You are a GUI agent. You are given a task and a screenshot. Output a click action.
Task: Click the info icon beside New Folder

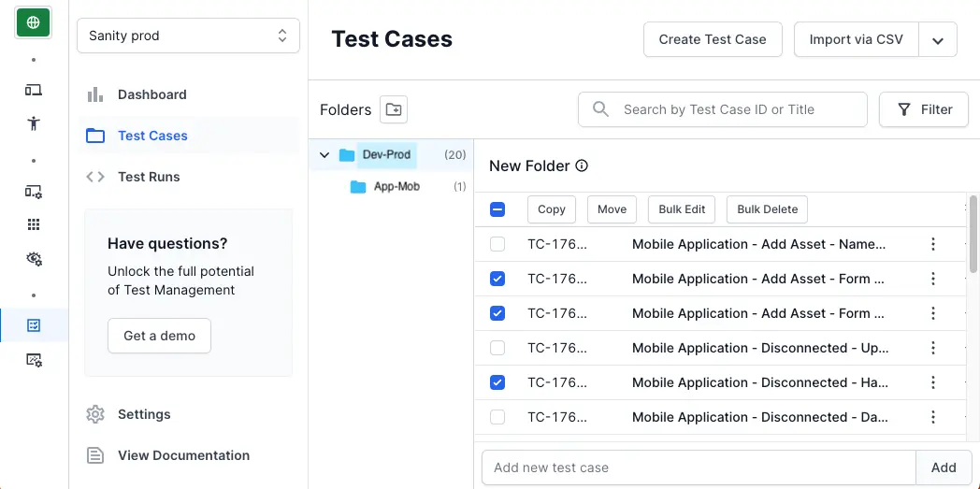coord(582,165)
